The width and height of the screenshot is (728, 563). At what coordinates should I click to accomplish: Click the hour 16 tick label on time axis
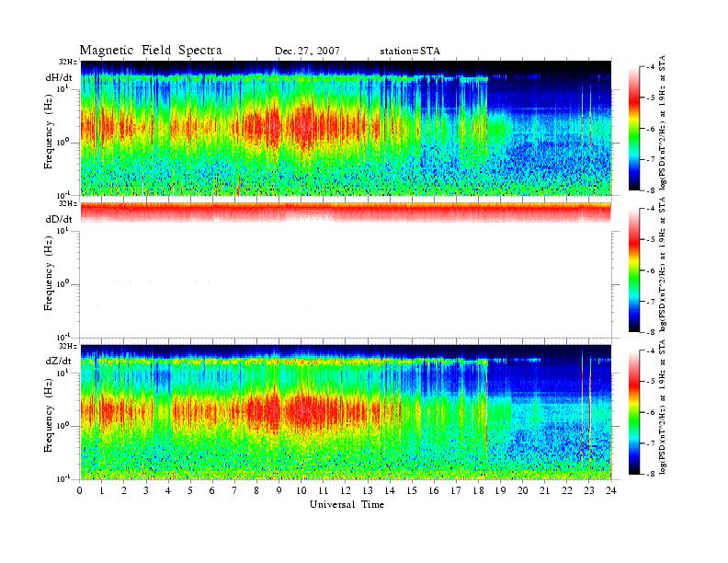coord(434,490)
